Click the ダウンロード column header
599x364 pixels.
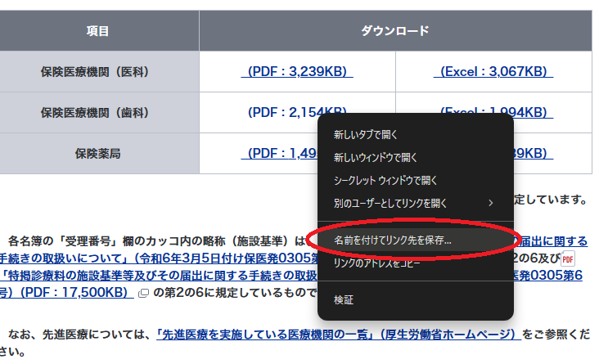(394, 31)
